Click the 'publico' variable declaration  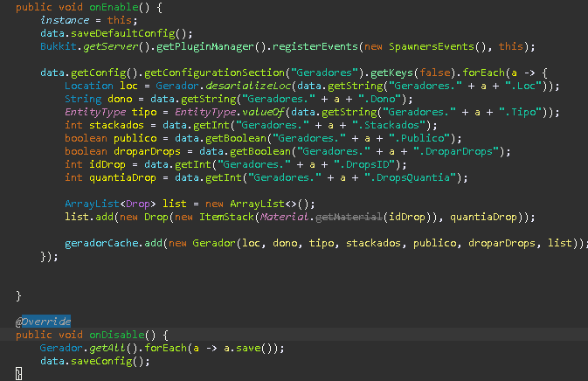135,138
